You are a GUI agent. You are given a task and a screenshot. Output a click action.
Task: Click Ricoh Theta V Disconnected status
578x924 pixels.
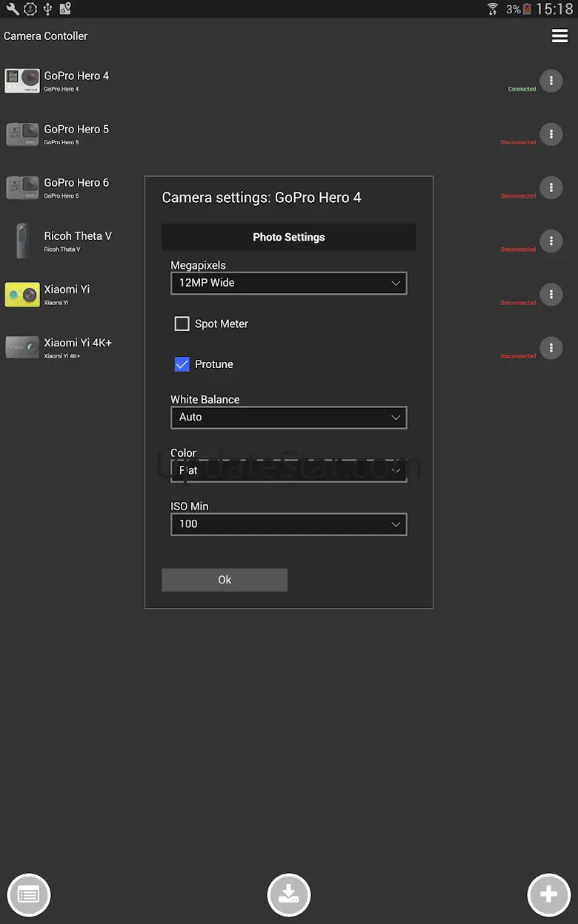coord(518,249)
